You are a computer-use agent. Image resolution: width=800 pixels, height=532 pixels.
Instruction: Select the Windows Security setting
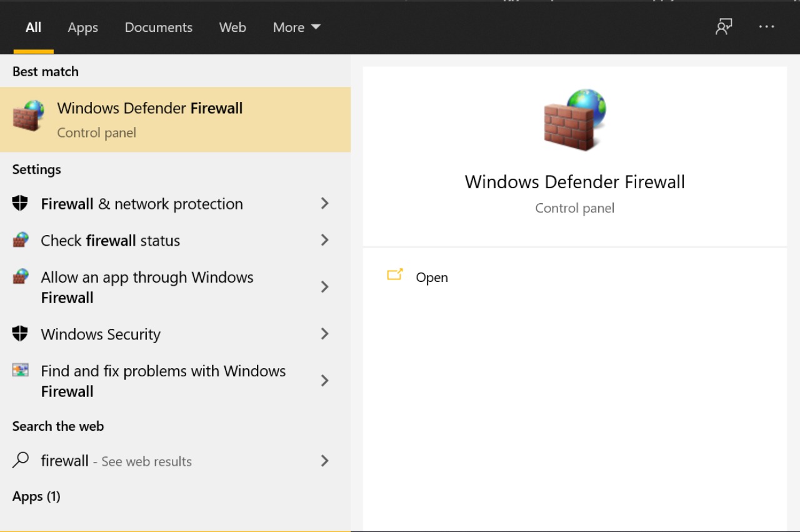tap(175, 334)
